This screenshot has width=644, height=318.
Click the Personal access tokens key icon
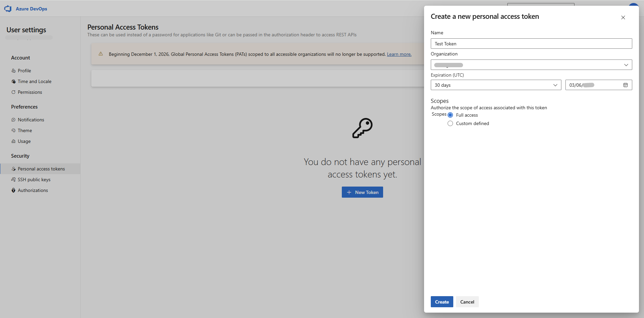(13, 169)
